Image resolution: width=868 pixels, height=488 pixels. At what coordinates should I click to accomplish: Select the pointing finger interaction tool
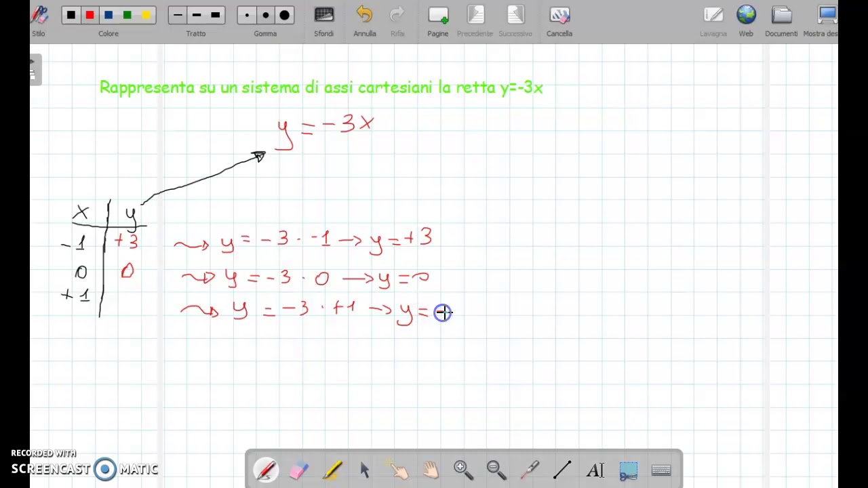(398, 469)
